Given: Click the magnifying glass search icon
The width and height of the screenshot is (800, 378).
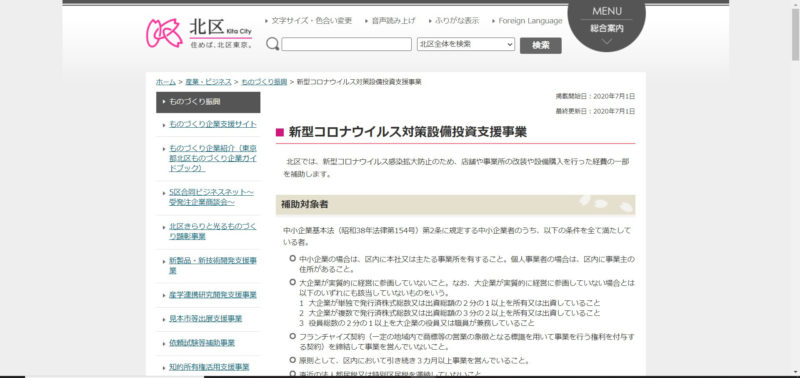Looking at the screenshot, I should 272,44.
